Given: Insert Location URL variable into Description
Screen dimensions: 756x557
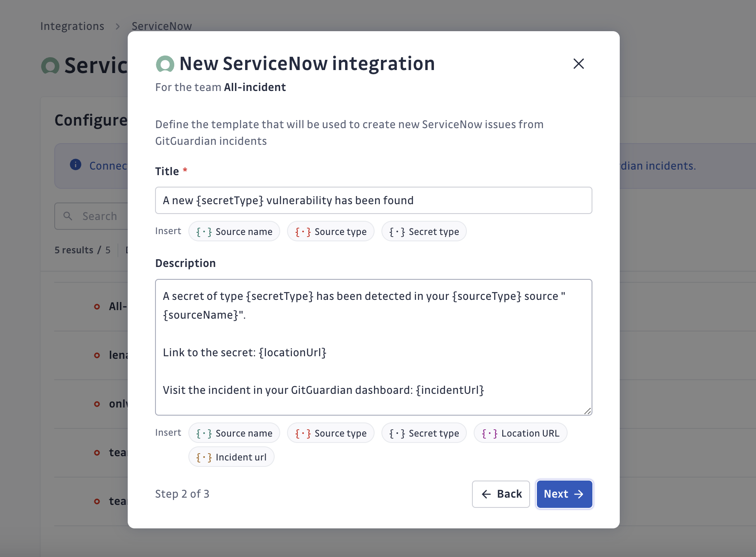Looking at the screenshot, I should (520, 433).
